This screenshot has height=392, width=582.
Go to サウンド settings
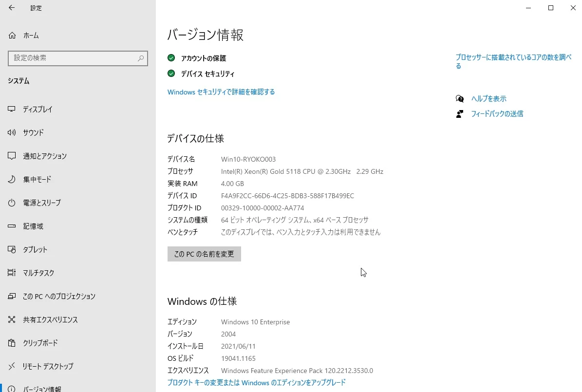pyautogui.click(x=33, y=133)
